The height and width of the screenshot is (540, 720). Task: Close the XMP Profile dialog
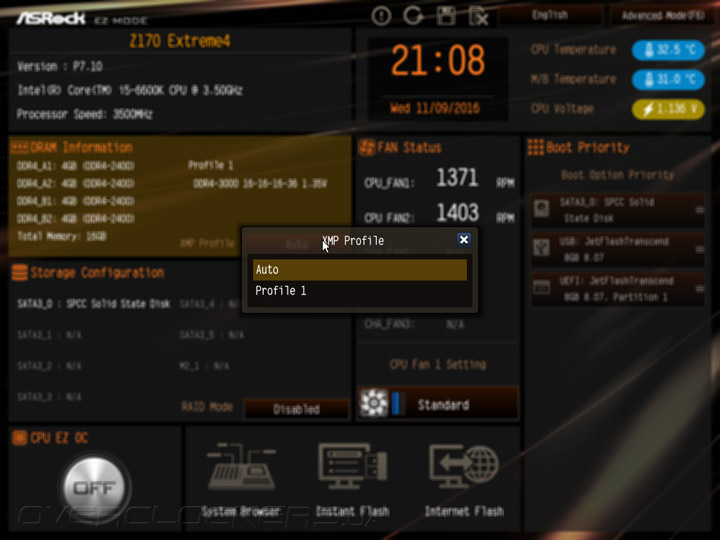click(x=463, y=240)
